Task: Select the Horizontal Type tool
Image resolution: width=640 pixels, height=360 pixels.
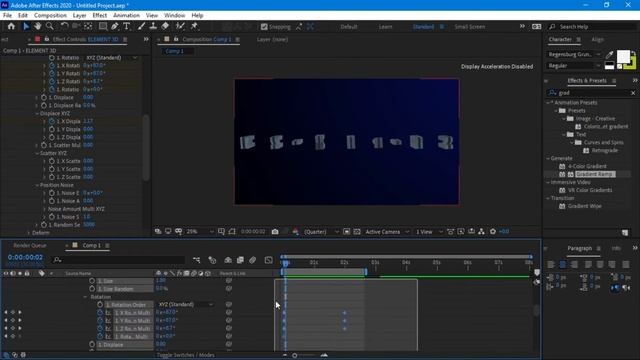Action: point(127,27)
